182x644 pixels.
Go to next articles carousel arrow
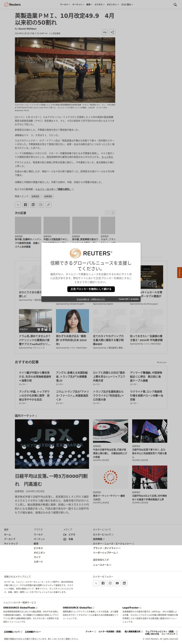[113, 212]
